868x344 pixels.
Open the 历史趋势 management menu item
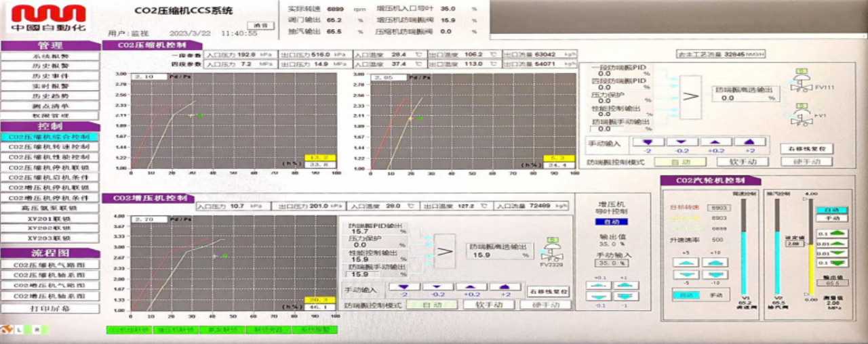pyautogui.click(x=50, y=95)
